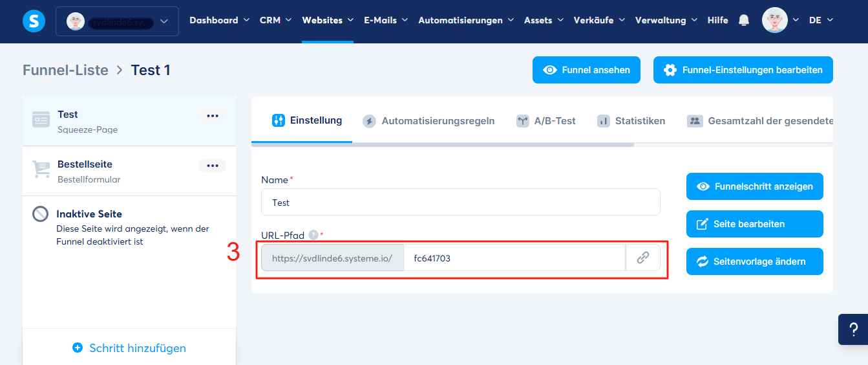Expand the Automatisierungen menu
868x365 pixels.
(x=466, y=20)
